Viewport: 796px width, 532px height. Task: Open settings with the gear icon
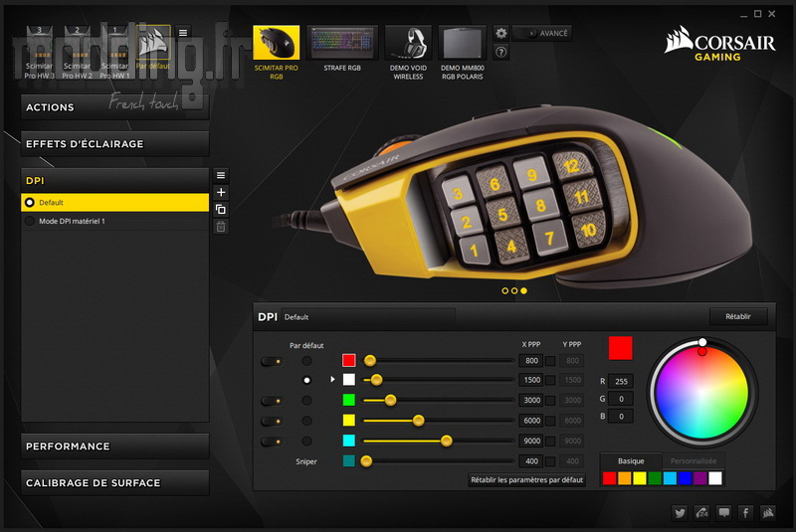click(501, 33)
